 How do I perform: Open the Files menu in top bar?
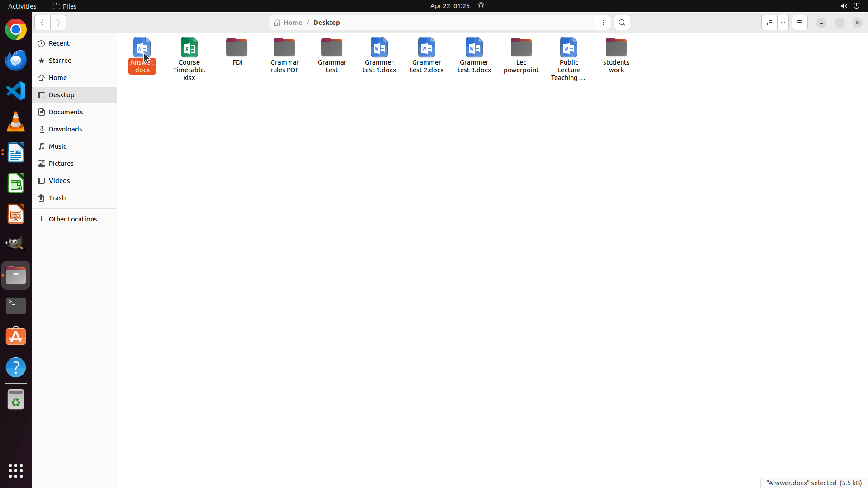65,6
